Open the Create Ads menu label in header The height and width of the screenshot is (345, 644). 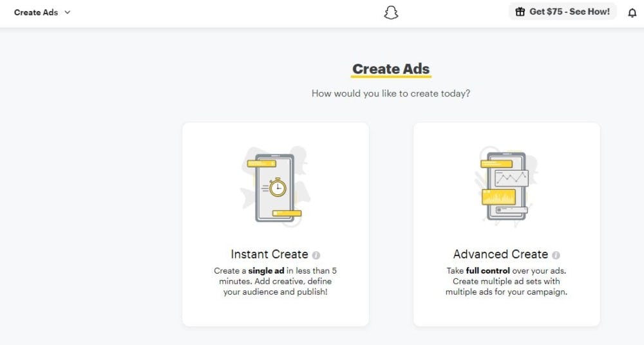tap(36, 12)
